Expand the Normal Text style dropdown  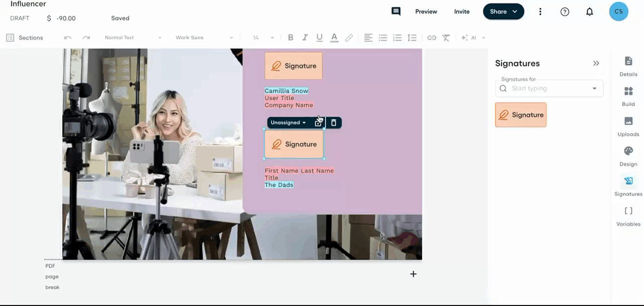132,38
